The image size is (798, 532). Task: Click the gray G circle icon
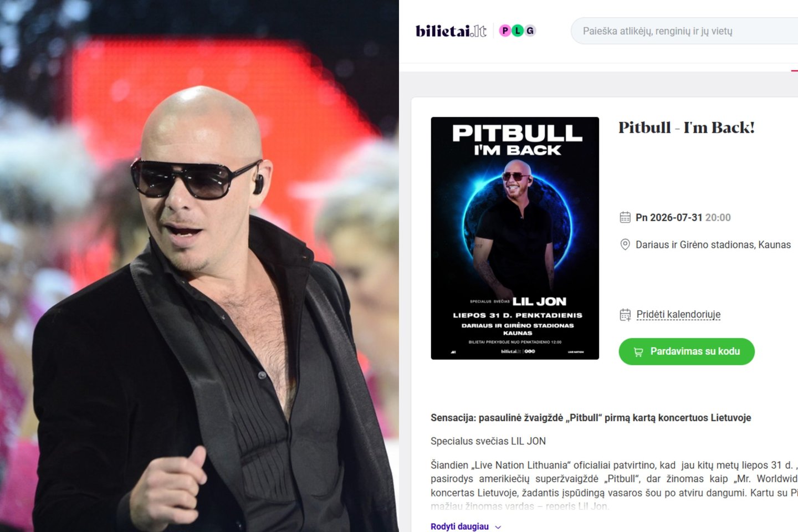[x=530, y=31]
